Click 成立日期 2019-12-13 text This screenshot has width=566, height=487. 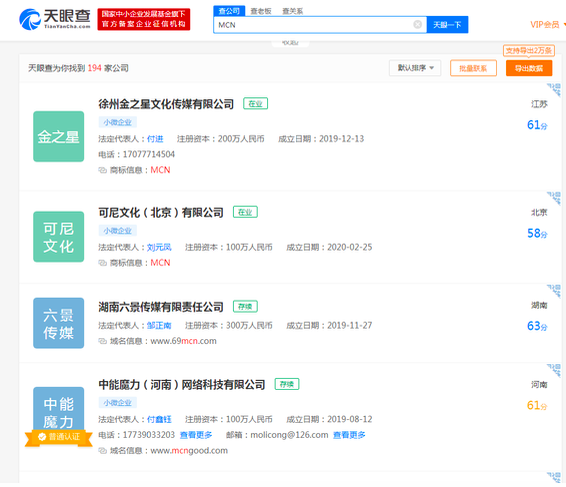pos(321,139)
